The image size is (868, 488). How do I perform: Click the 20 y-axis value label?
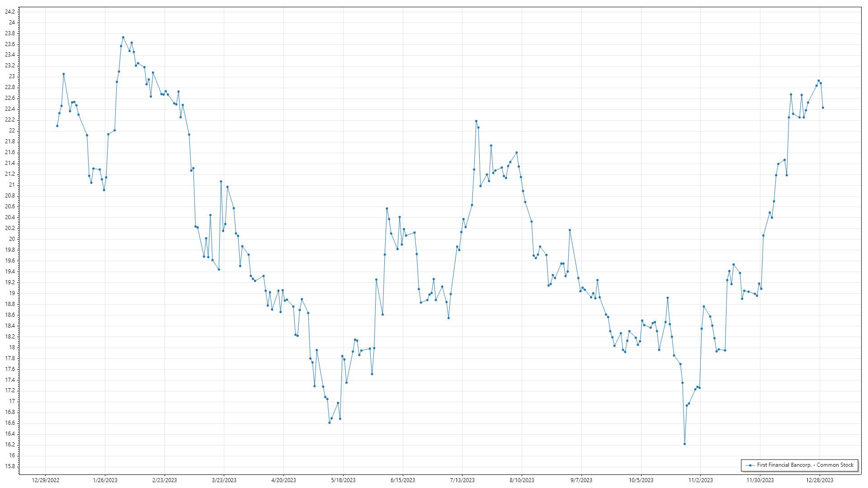pyautogui.click(x=12, y=239)
